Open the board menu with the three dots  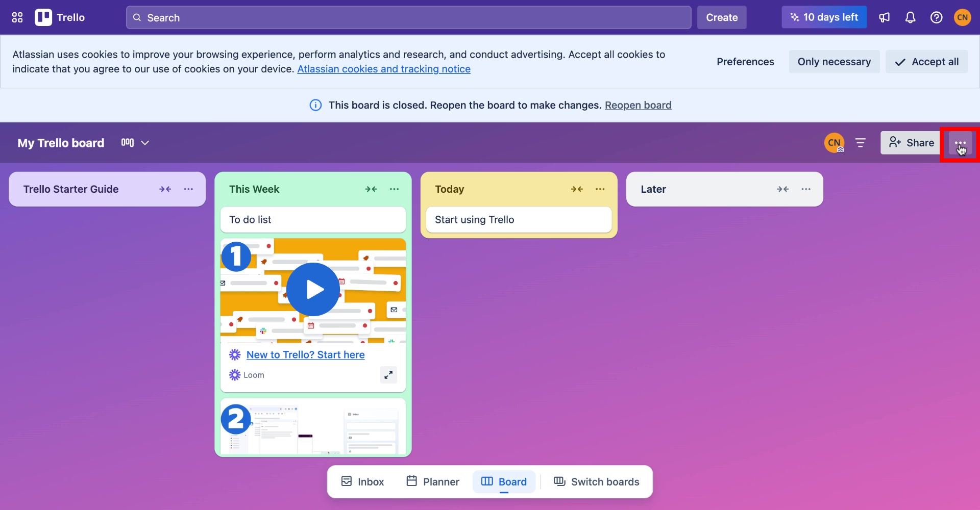960,143
